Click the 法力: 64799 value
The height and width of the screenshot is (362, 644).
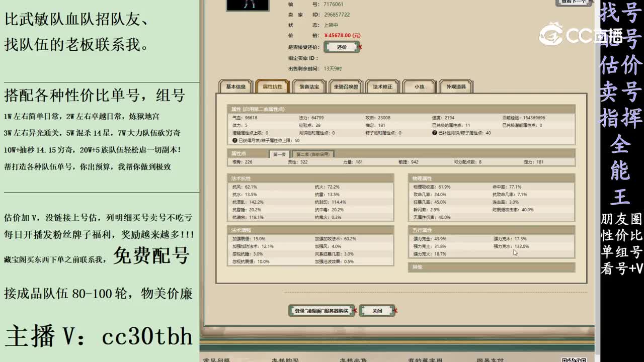coord(311,118)
